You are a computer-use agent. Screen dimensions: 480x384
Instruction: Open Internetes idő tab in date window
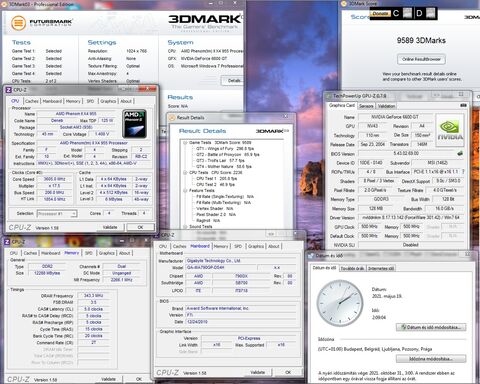(381, 268)
